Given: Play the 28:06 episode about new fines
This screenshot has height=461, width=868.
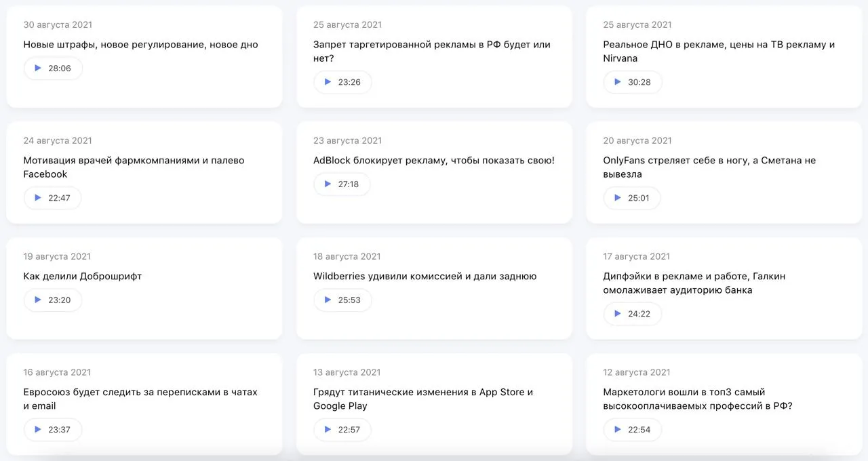Looking at the screenshot, I should (x=53, y=68).
